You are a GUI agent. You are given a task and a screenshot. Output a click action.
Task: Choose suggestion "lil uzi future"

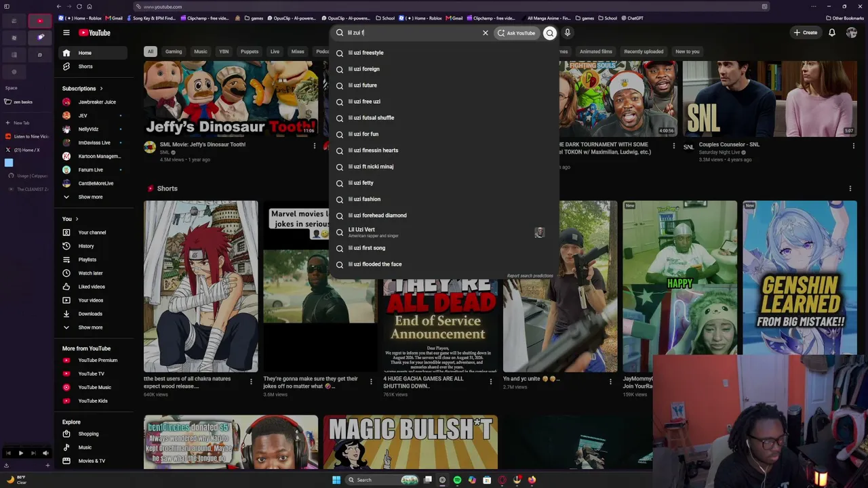[x=444, y=85]
